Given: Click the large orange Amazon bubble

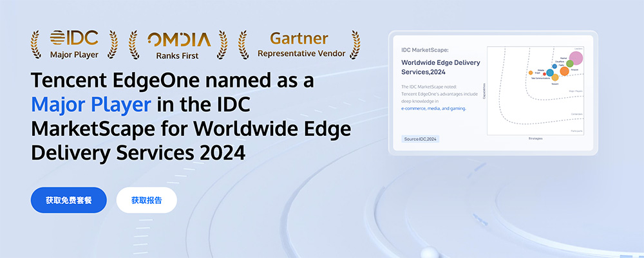Looking at the screenshot, I should [564, 71].
